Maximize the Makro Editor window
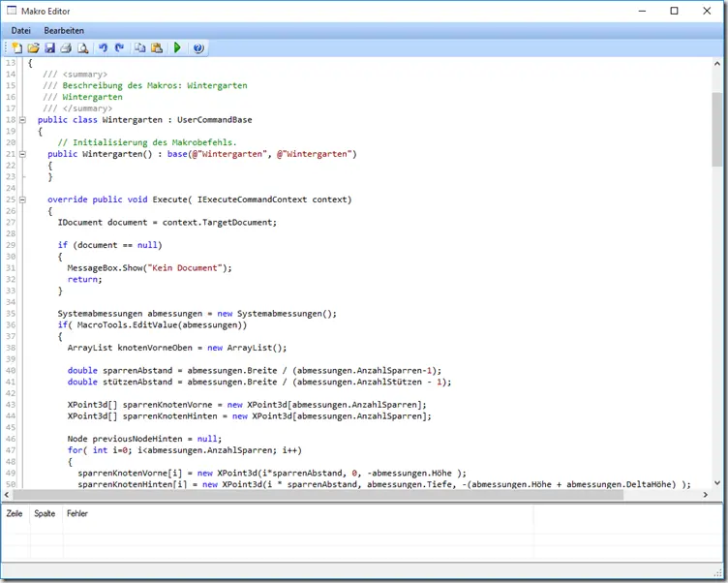The width and height of the screenshot is (728, 583). click(x=674, y=11)
